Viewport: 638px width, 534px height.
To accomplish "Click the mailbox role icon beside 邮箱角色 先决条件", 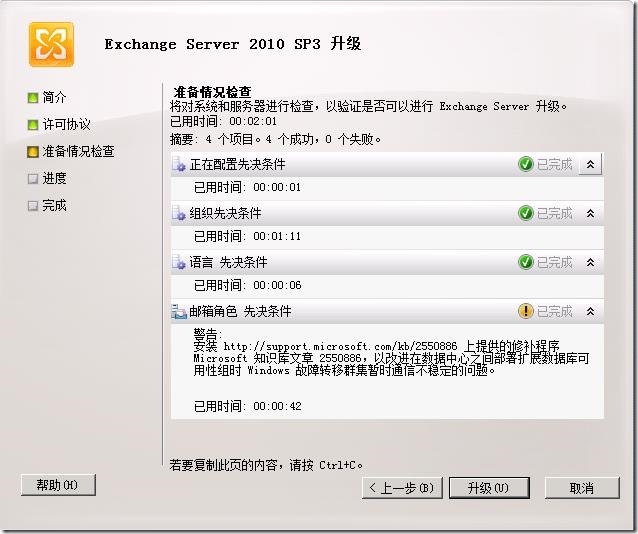I will click(x=179, y=311).
